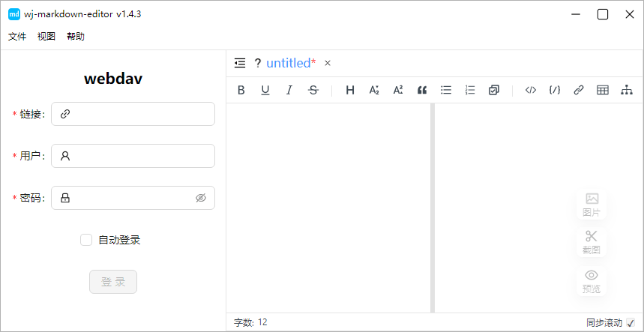This screenshot has height=332, width=644.
Task: Collapse the sidebar with the outdent icon
Action: (240, 63)
